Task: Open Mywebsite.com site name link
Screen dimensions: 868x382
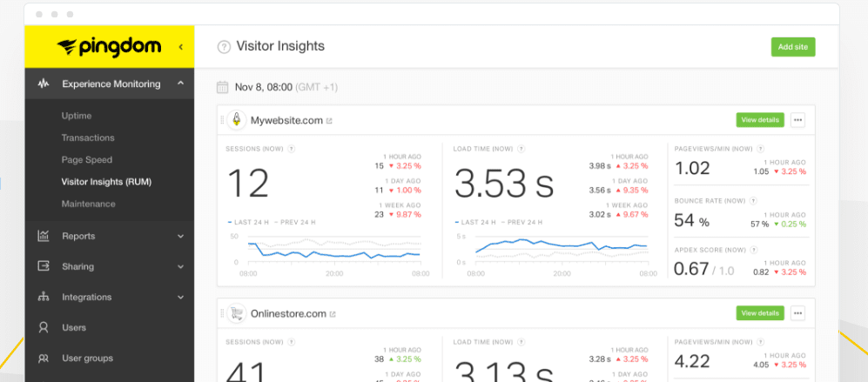Action: [286, 120]
